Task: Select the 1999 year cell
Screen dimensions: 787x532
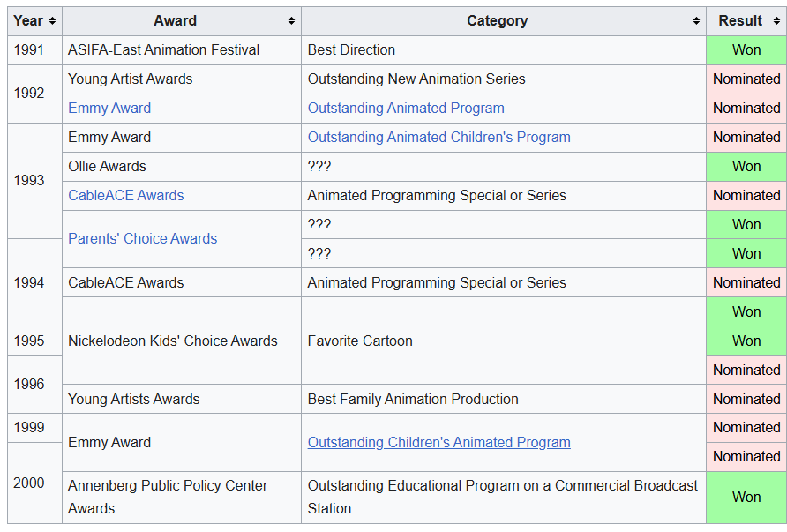Action: pyautogui.click(x=34, y=428)
